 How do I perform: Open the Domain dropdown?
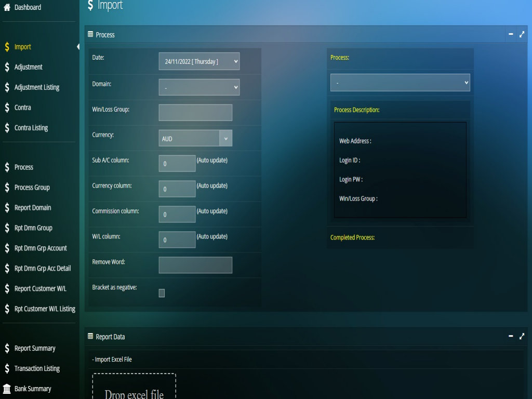pyautogui.click(x=199, y=87)
